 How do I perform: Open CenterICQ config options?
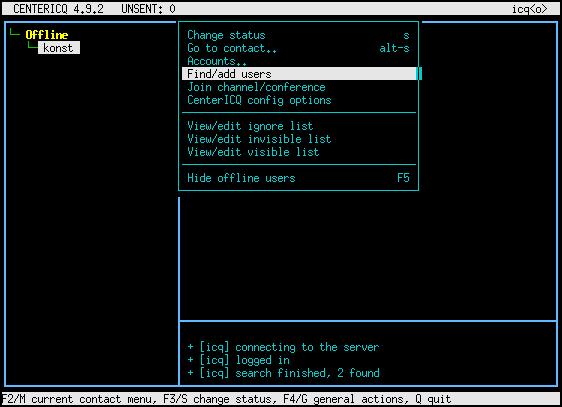(299, 100)
